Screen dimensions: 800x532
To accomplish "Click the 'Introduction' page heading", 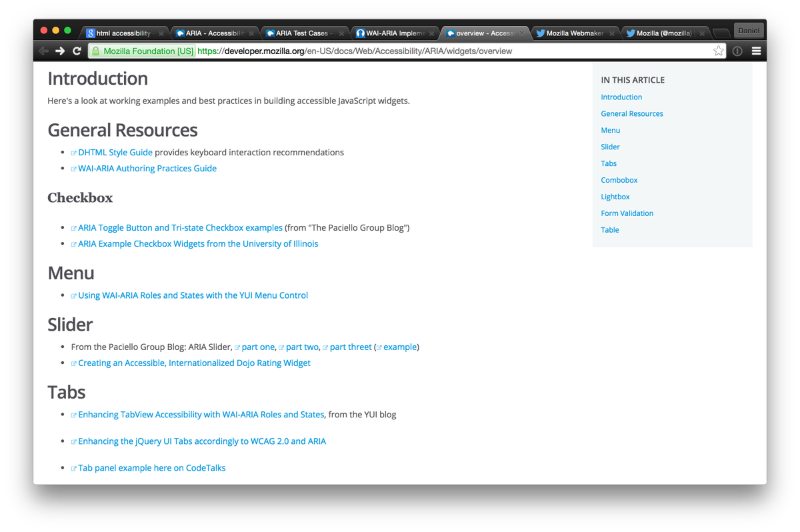I will 98,78.
